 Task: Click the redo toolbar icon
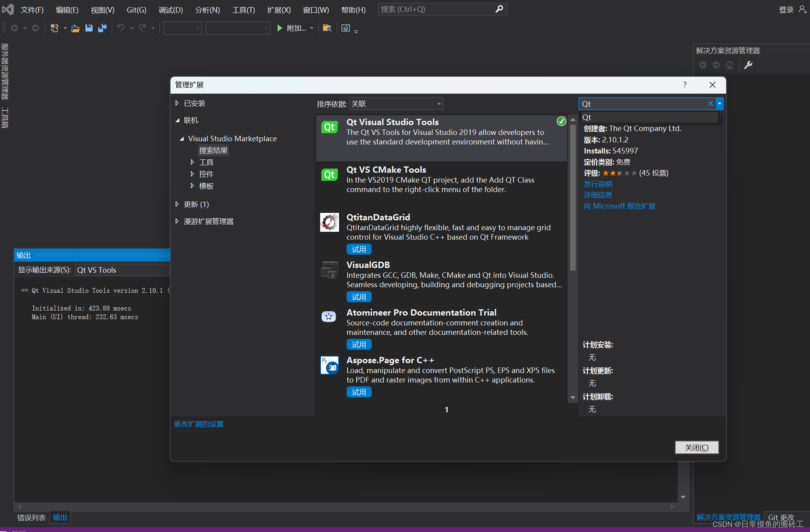click(142, 28)
